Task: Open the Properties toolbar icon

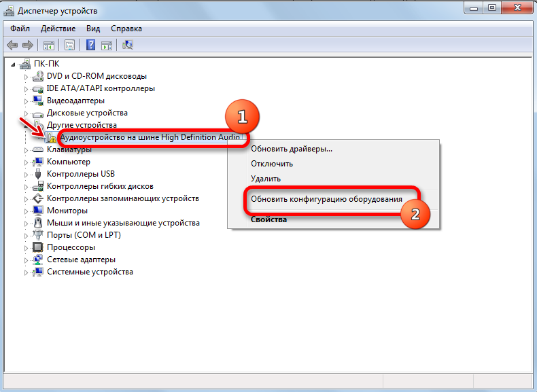Action: 69,46
